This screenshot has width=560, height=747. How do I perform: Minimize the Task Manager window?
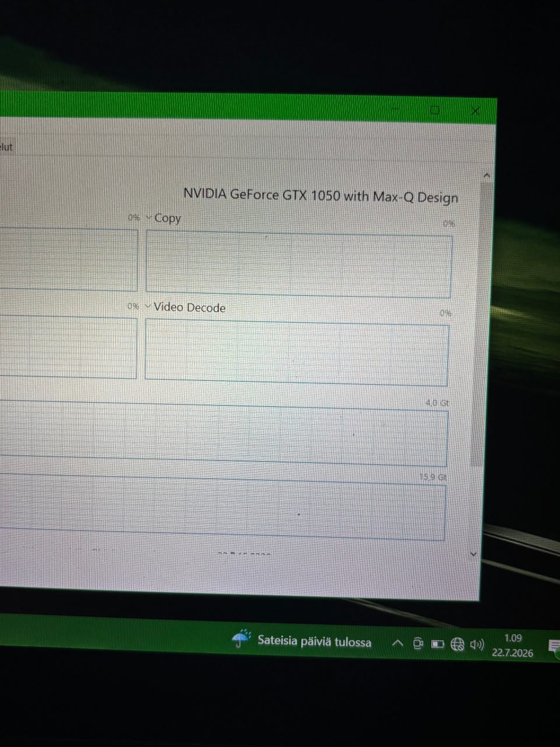pyautogui.click(x=394, y=109)
